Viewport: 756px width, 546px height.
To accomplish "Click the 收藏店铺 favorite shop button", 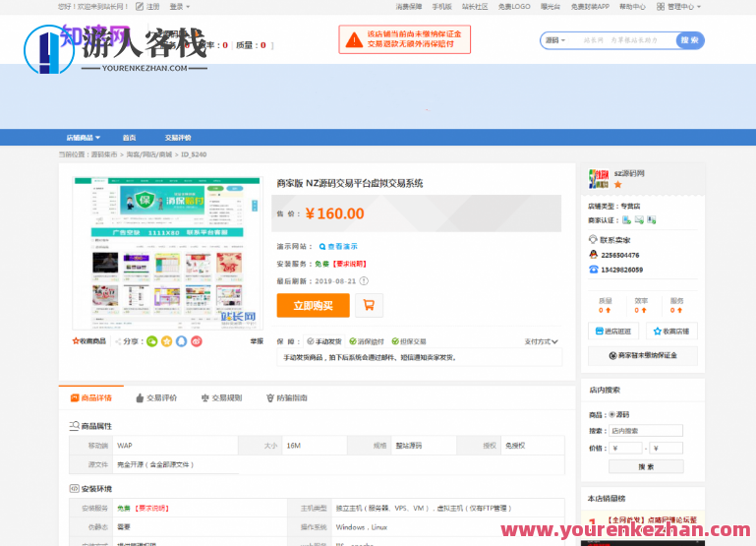I will click(x=671, y=331).
